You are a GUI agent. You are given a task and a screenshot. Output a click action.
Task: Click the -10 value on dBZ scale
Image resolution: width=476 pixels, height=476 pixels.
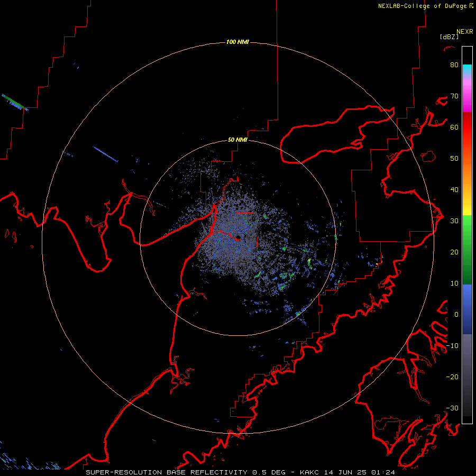pyautogui.click(x=452, y=345)
